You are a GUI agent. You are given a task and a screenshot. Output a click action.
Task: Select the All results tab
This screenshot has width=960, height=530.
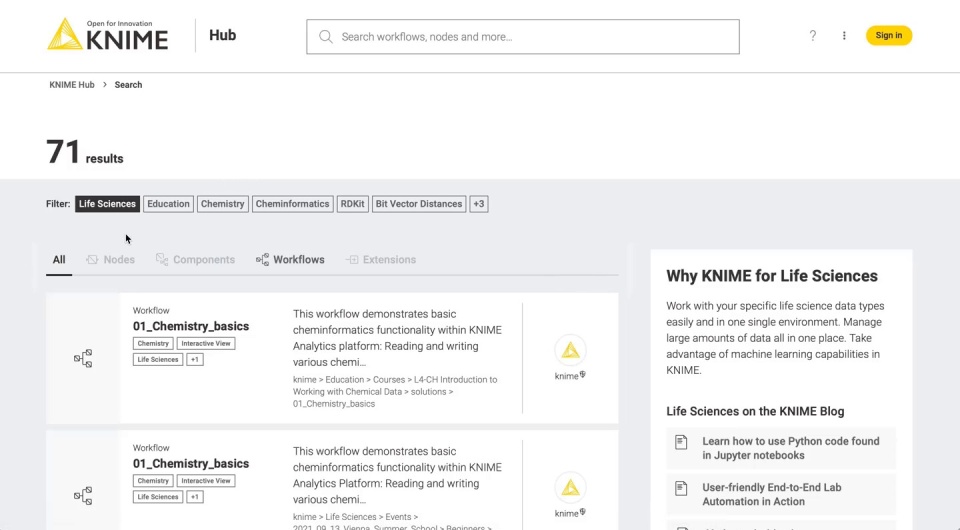[59, 259]
